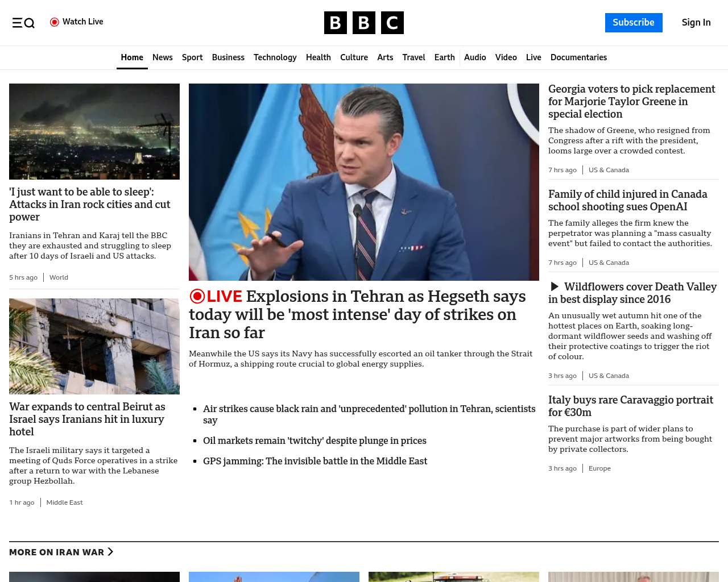This screenshot has height=582, width=728.
Task: Click the Middle East category tag
Action: point(64,502)
